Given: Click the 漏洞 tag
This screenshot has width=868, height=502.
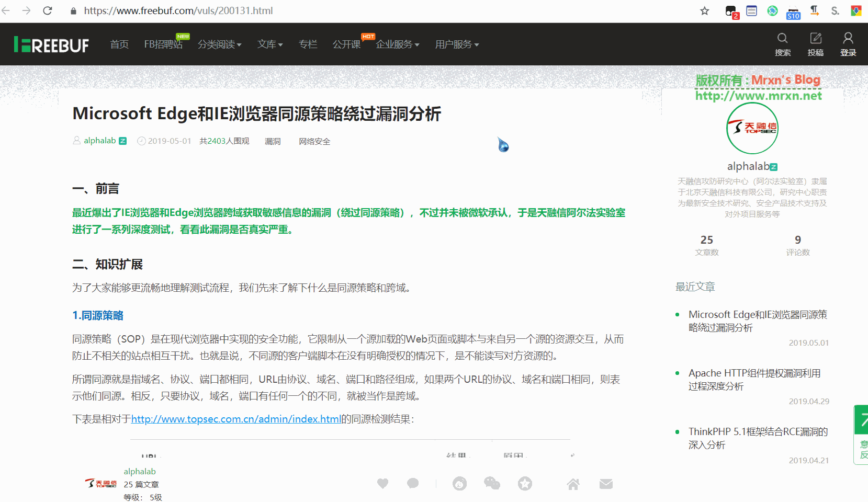Looking at the screenshot, I should click(273, 141).
